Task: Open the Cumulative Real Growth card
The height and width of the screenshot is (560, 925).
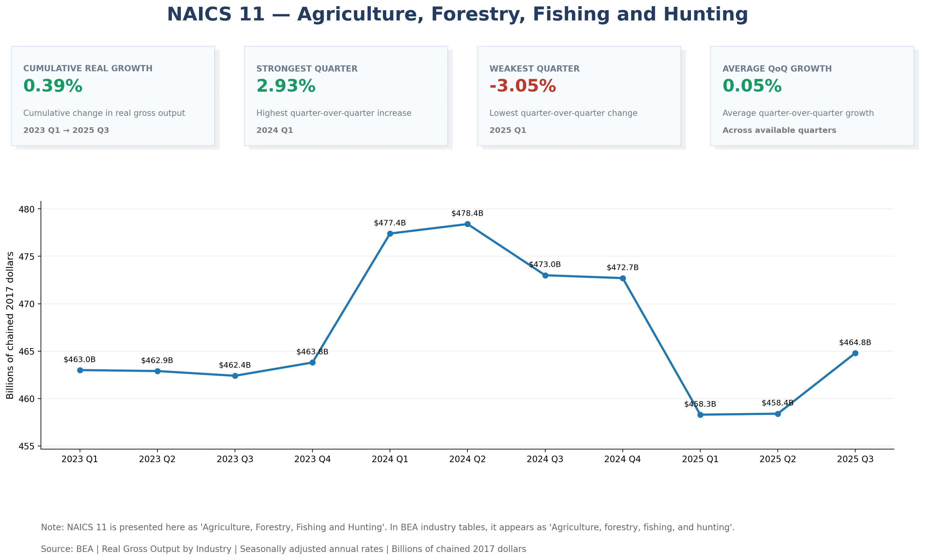Action: tap(113, 96)
